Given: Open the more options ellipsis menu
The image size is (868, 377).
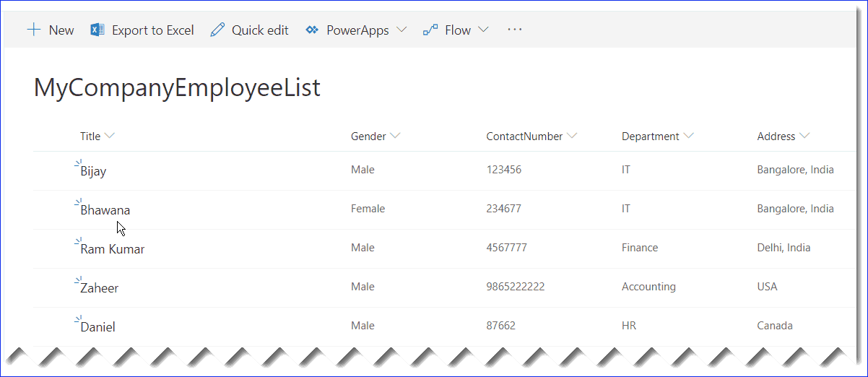Looking at the screenshot, I should point(514,30).
